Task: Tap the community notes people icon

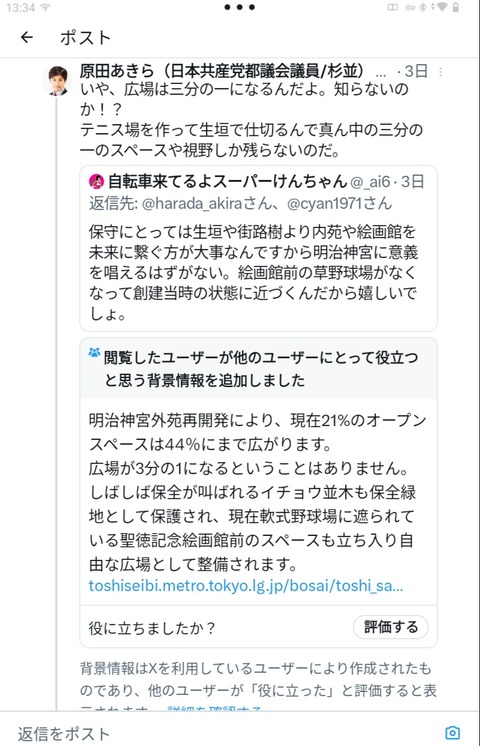Action: (94, 353)
